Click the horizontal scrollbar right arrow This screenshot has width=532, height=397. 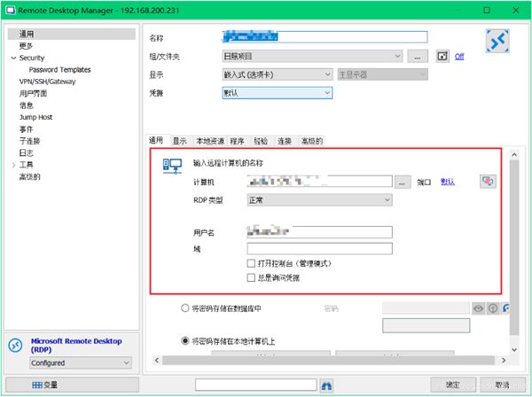(504, 361)
